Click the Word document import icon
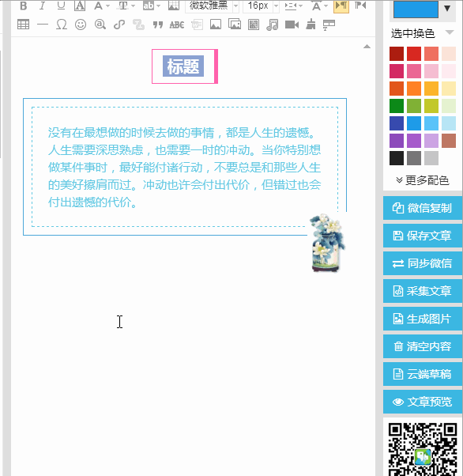Image resolution: width=463 pixels, height=476 pixels. tap(197, 25)
